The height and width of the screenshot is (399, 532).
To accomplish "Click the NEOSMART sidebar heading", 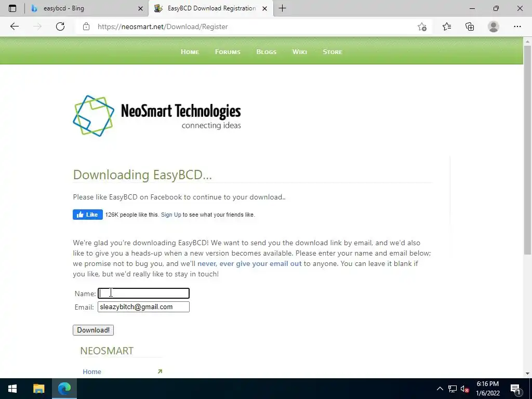I will click(x=107, y=351).
